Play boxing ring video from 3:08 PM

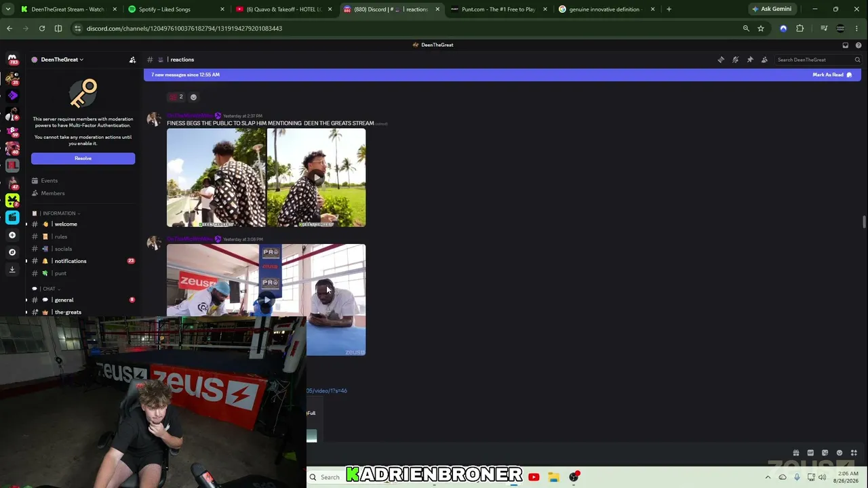(267, 300)
